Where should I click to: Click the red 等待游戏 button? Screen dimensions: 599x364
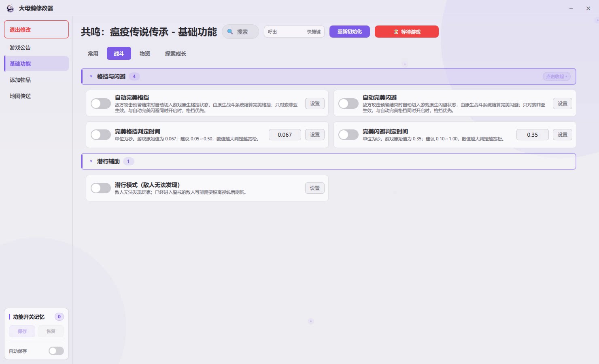[407, 32]
